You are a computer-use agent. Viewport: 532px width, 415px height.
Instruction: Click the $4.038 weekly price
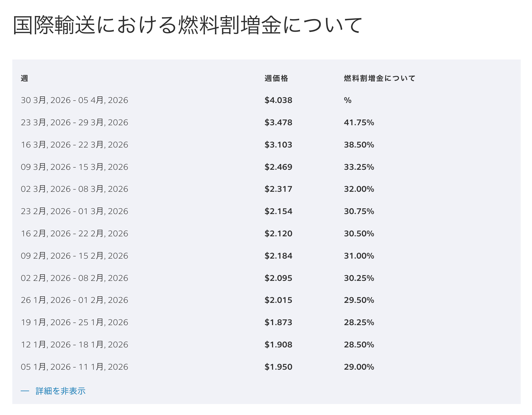[278, 100]
